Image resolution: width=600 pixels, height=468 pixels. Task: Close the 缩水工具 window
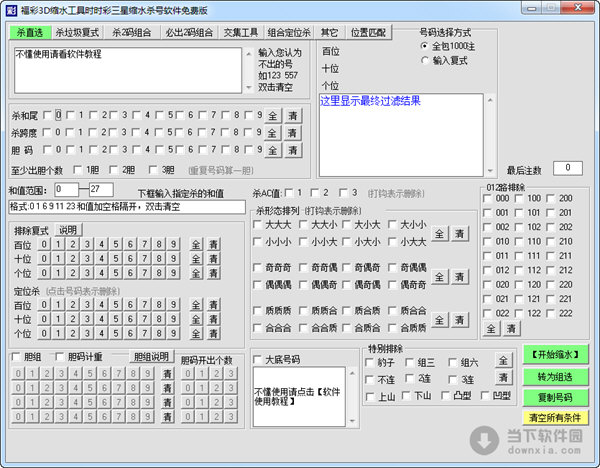coord(579,7)
